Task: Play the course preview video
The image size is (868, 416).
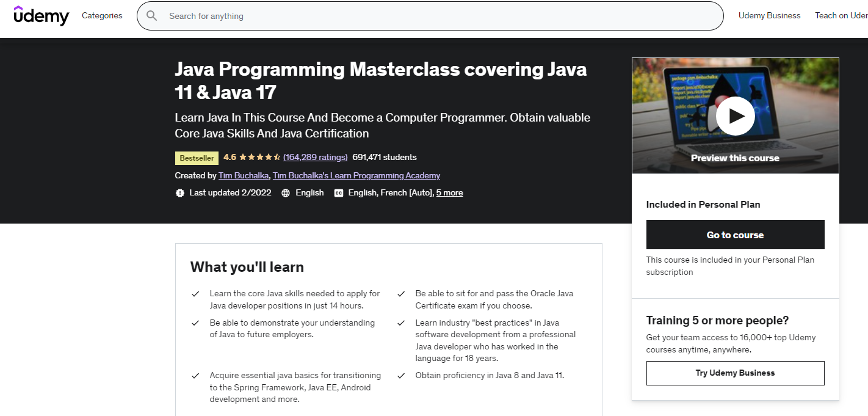Action: (735, 116)
